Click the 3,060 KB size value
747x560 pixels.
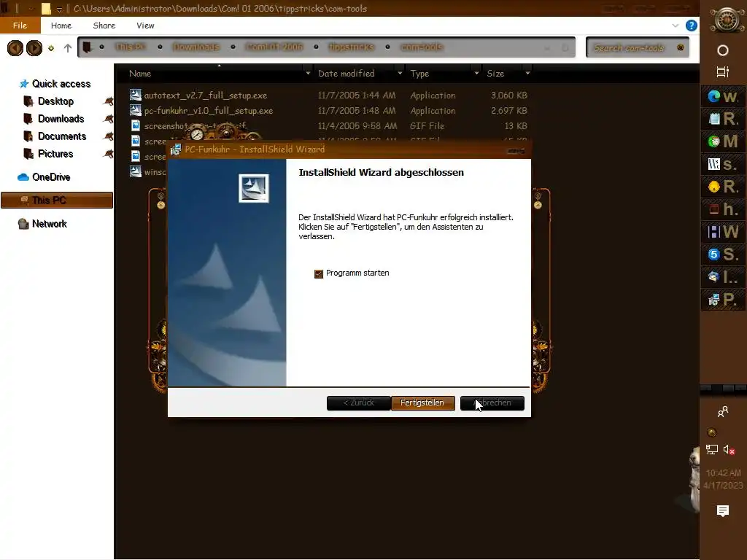pyautogui.click(x=508, y=96)
